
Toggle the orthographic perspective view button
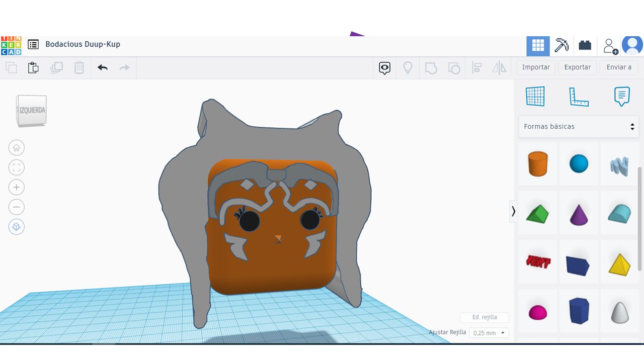[17, 227]
